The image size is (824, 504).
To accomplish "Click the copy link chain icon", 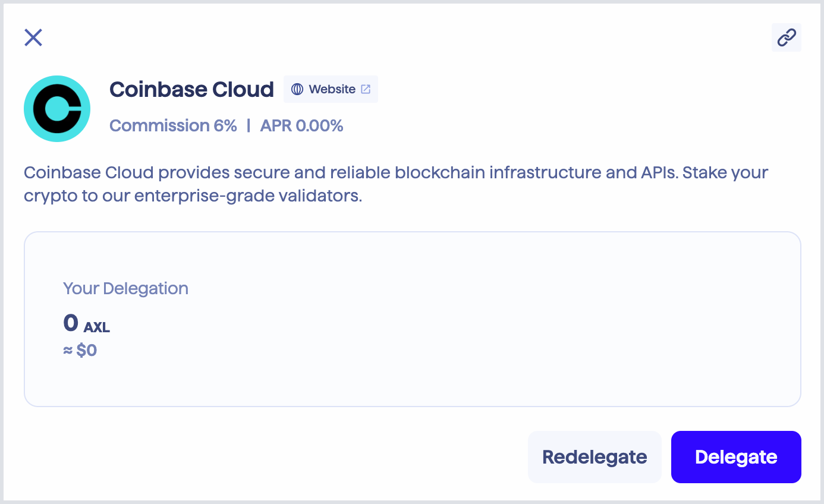I will coord(786,37).
